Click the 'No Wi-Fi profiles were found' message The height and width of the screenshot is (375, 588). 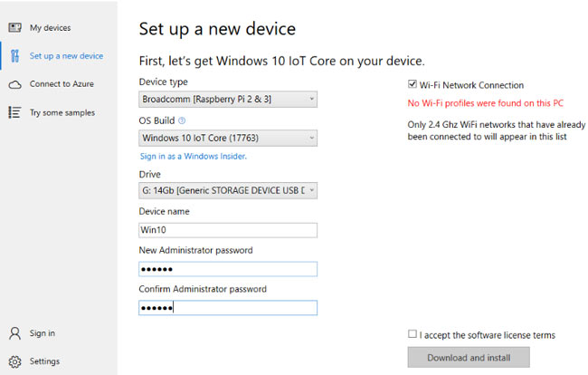pyautogui.click(x=486, y=103)
